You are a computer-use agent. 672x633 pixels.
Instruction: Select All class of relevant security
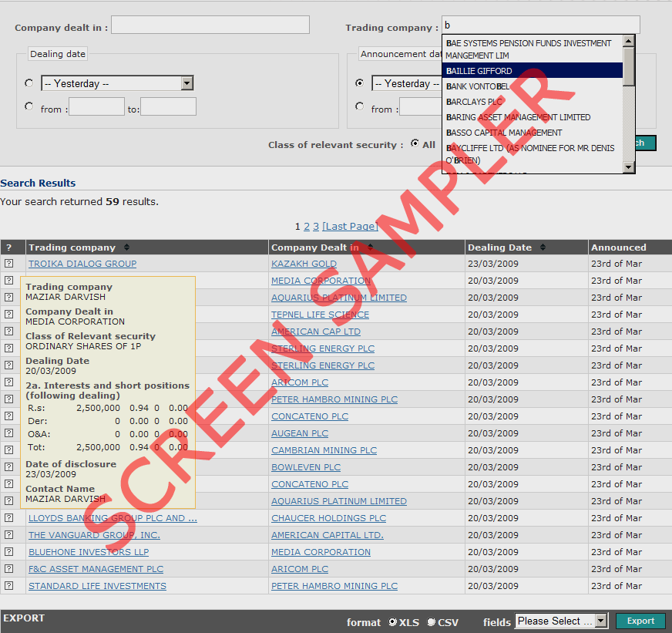(415, 143)
